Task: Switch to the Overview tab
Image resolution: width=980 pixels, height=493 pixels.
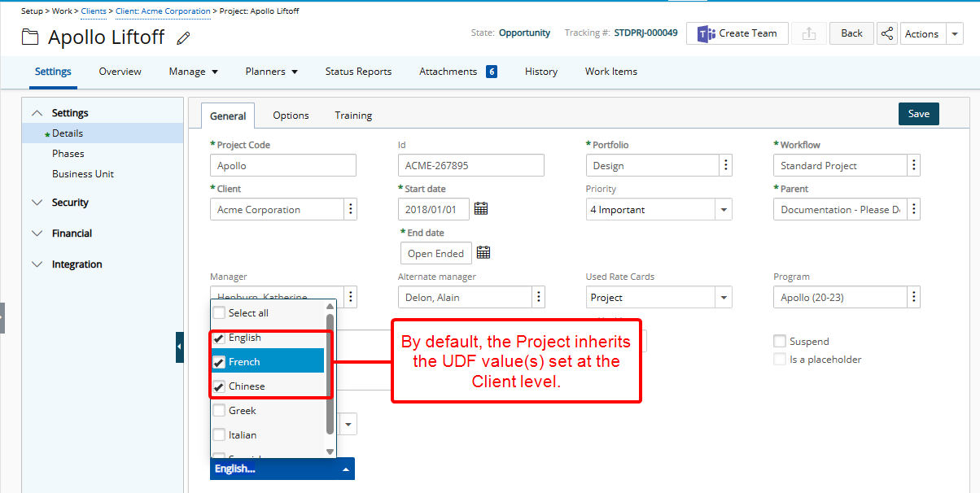Action: point(120,72)
